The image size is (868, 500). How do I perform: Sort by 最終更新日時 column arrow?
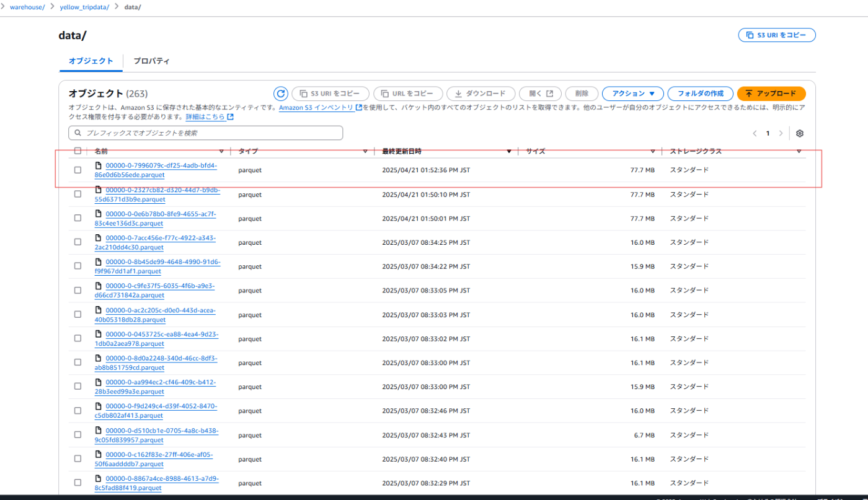coord(509,152)
